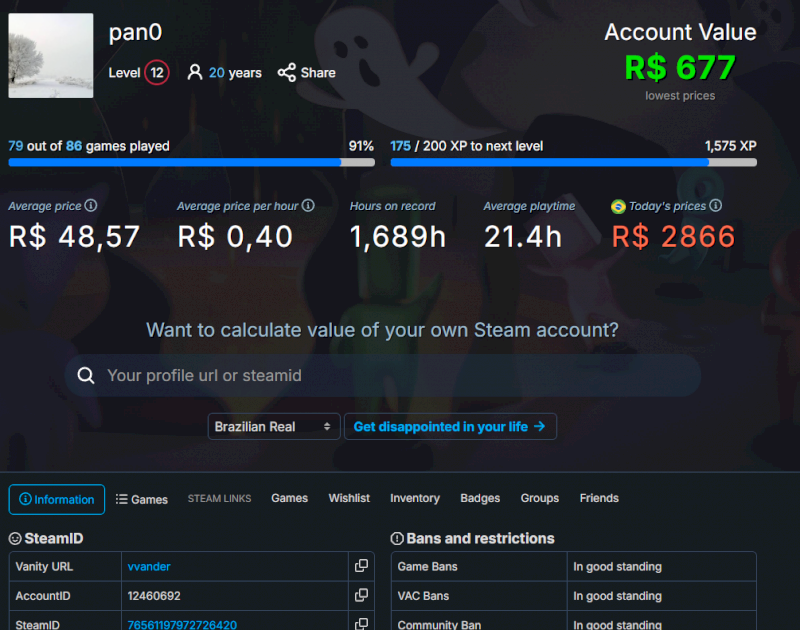Click the vvander vanity URL link
The width and height of the screenshot is (800, 630).
(149, 566)
